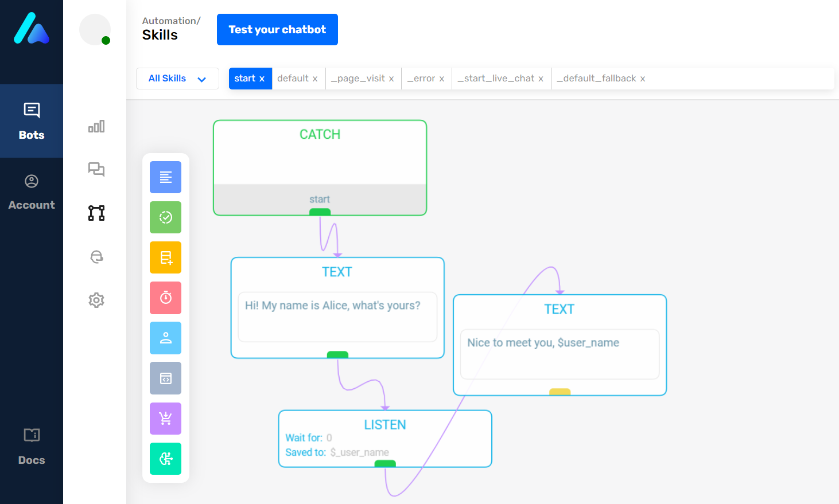Open the Docs section
This screenshot has height=504, width=839.
pyautogui.click(x=32, y=446)
